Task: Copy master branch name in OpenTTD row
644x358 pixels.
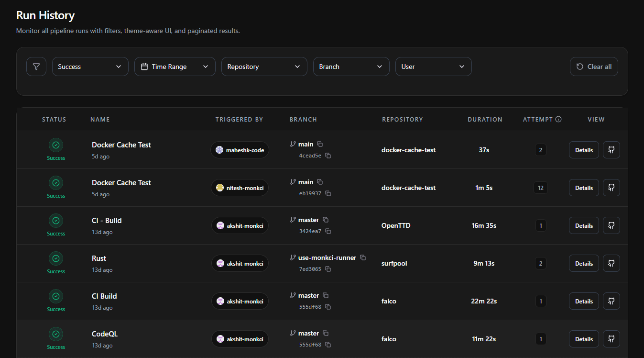Action: point(326,220)
